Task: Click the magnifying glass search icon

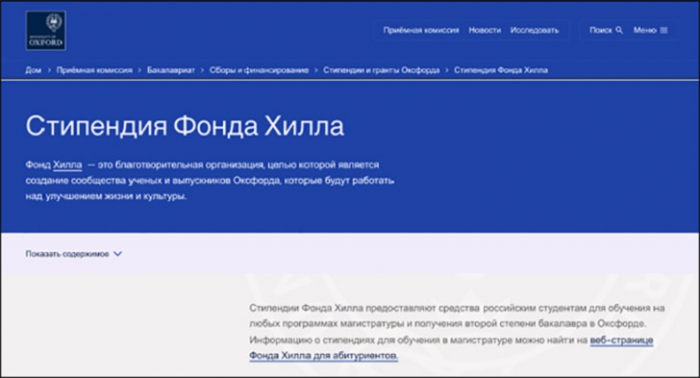Action: [x=619, y=30]
